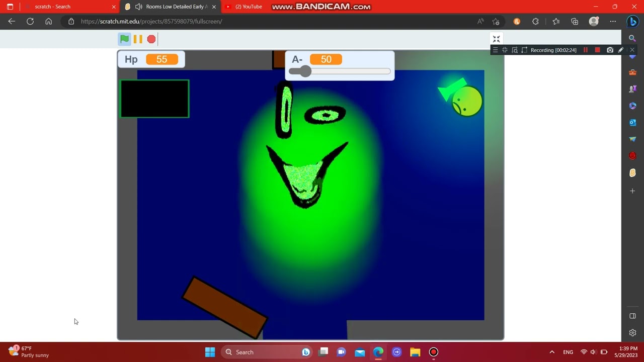Open sidebar settings gear
This screenshot has height=362, width=644.
coord(632,333)
